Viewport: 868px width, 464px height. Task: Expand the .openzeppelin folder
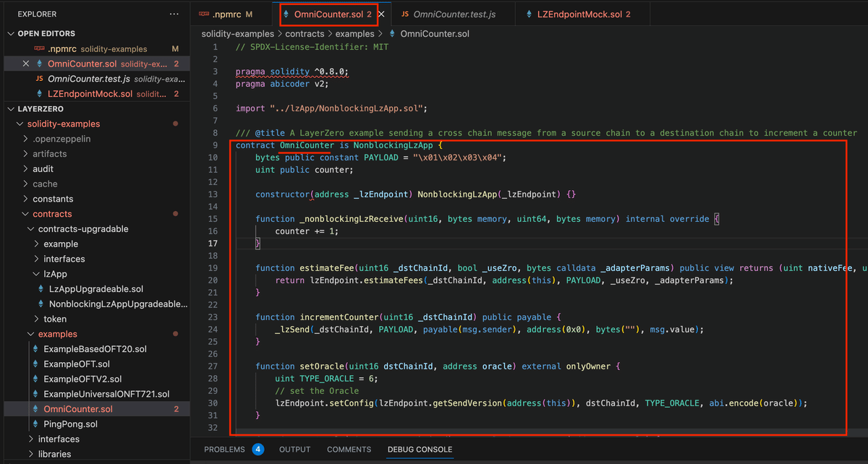pos(61,139)
